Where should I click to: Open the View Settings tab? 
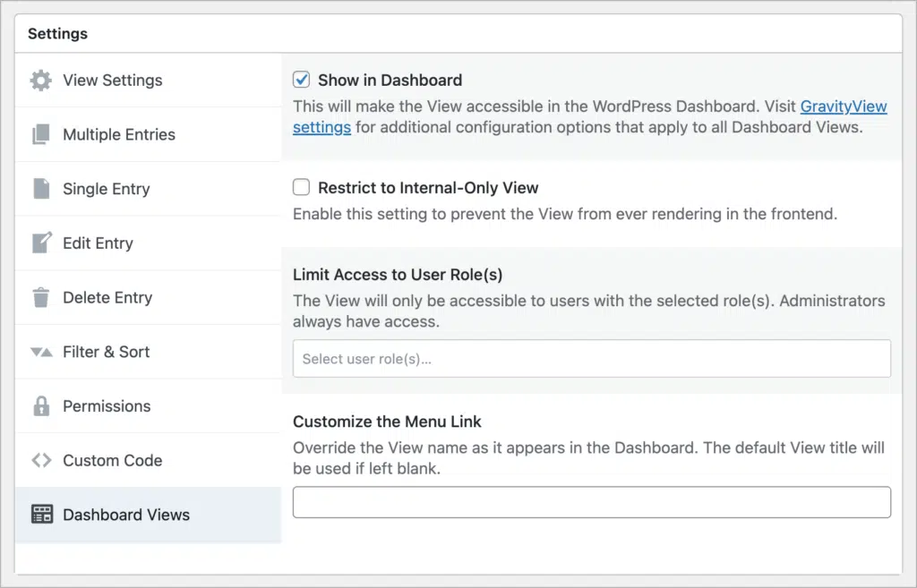pyautogui.click(x=148, y=80)
